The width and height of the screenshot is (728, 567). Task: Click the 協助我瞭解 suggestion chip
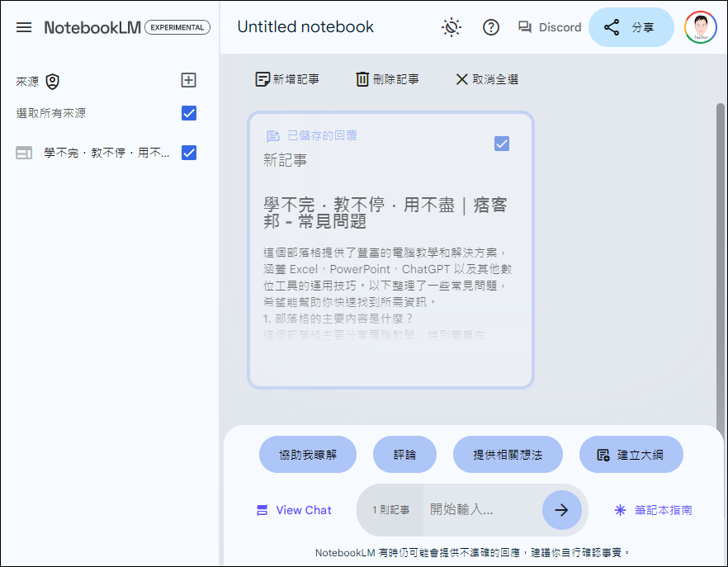pyautogui.click(x=308, y=455)
